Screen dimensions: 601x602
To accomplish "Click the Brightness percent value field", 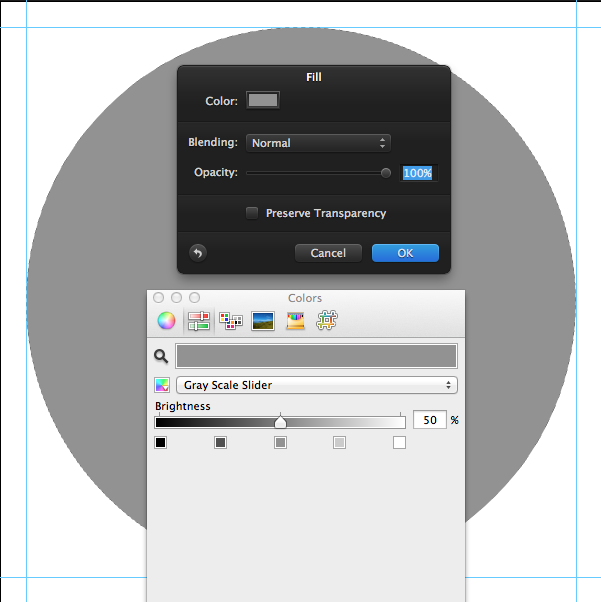I will coord(430,420).
